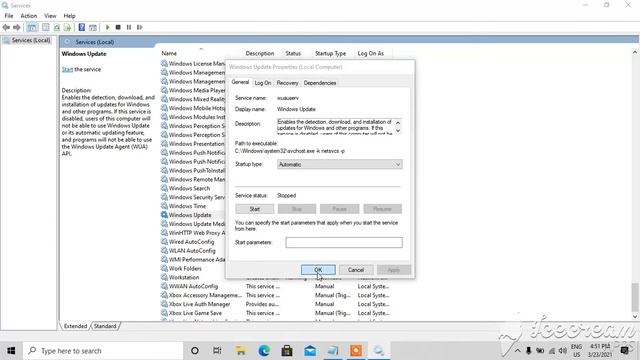Sort by the Status column header
Image resolution: width=640 pixels, height=360 pixels.
click(293, 53)
